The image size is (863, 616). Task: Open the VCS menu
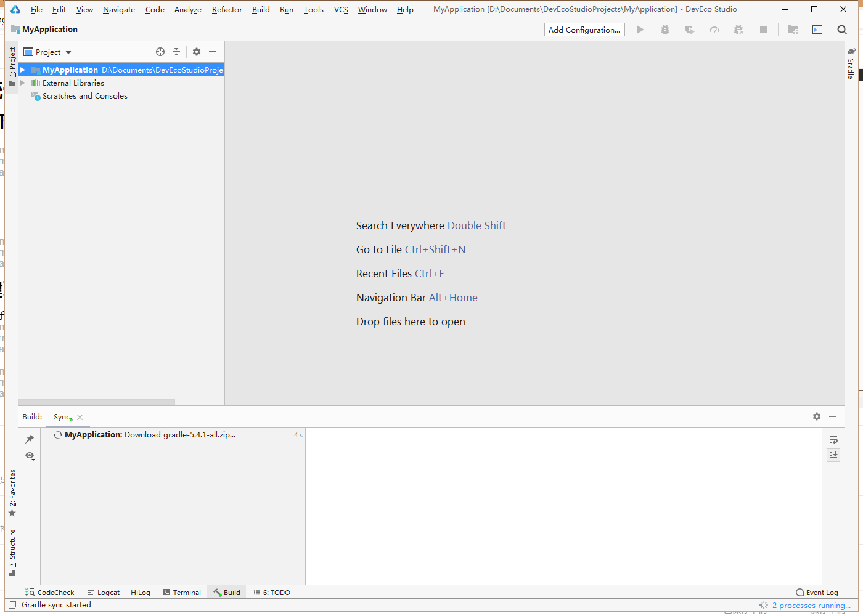click(341, 9)
